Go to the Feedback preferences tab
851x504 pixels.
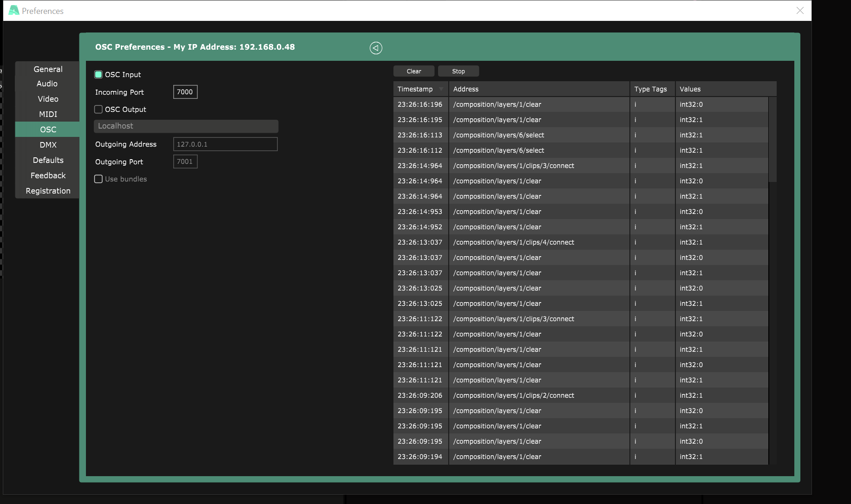point(48,175)
